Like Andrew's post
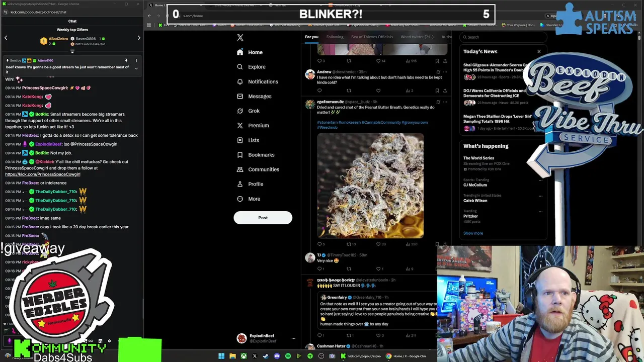 pos(378,90)
